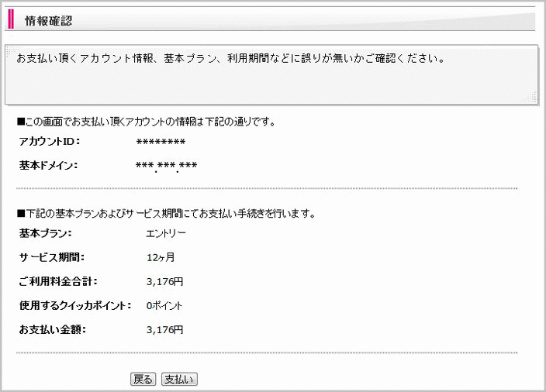Click the 基本プラン label
This screenshot has height=392, width=546.
[x=45, y=233]
